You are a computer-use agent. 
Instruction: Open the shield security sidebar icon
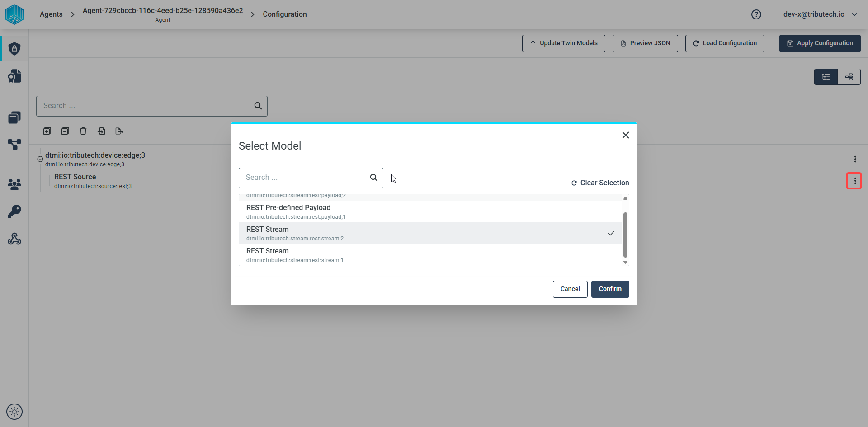tap(14, 48)
